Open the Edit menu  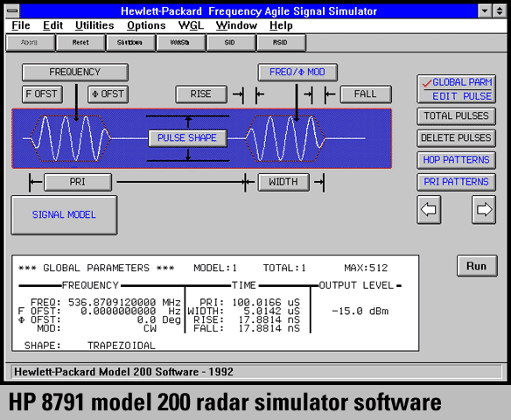[52, 25]
